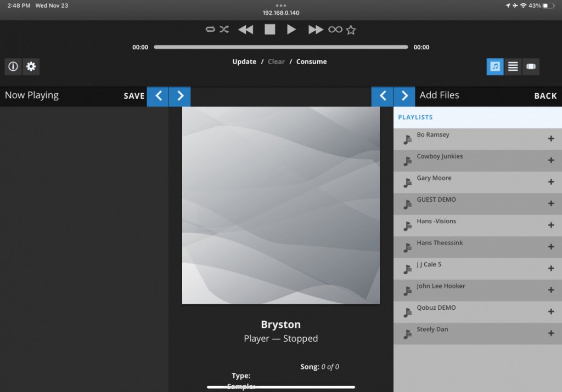
Task: Click Update to refresh the library
Action: point(244,61)
